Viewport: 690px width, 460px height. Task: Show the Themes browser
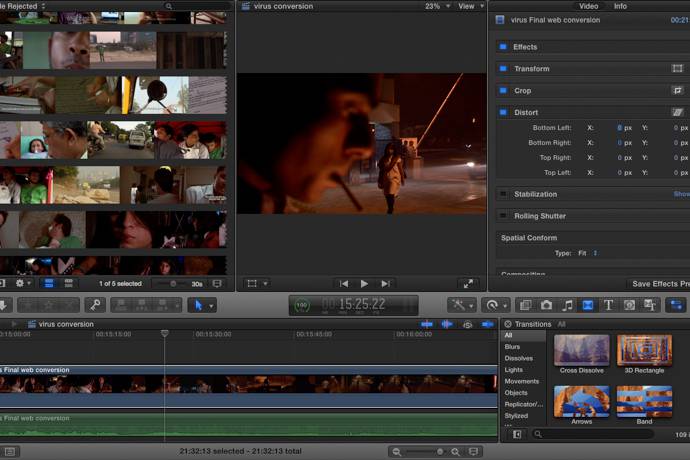[650, 305]
